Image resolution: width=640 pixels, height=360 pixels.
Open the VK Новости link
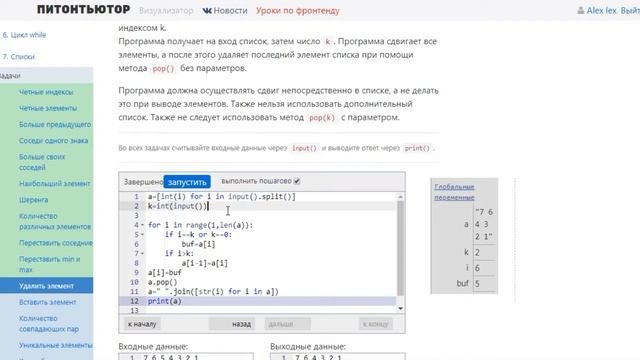[x=225, y=11]
